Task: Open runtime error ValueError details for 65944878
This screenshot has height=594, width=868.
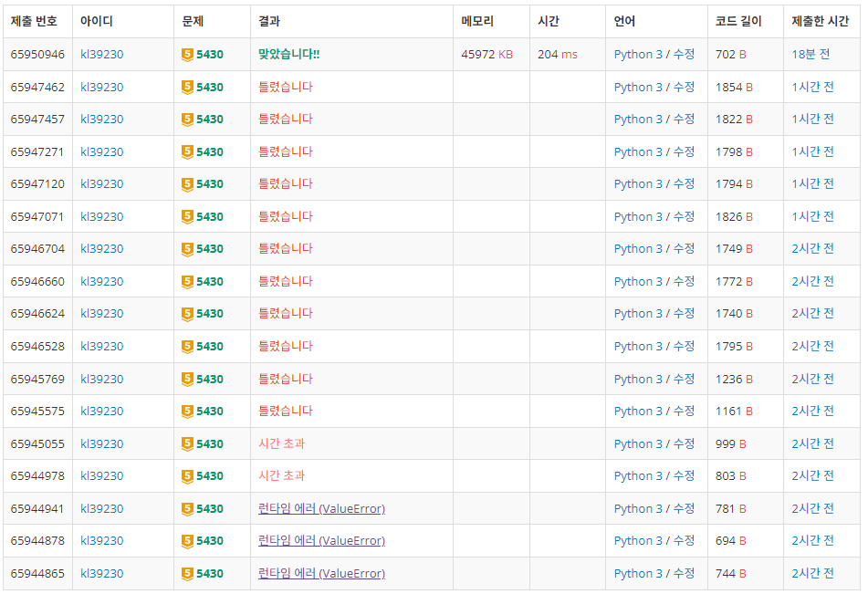Action: pos(321,540)
